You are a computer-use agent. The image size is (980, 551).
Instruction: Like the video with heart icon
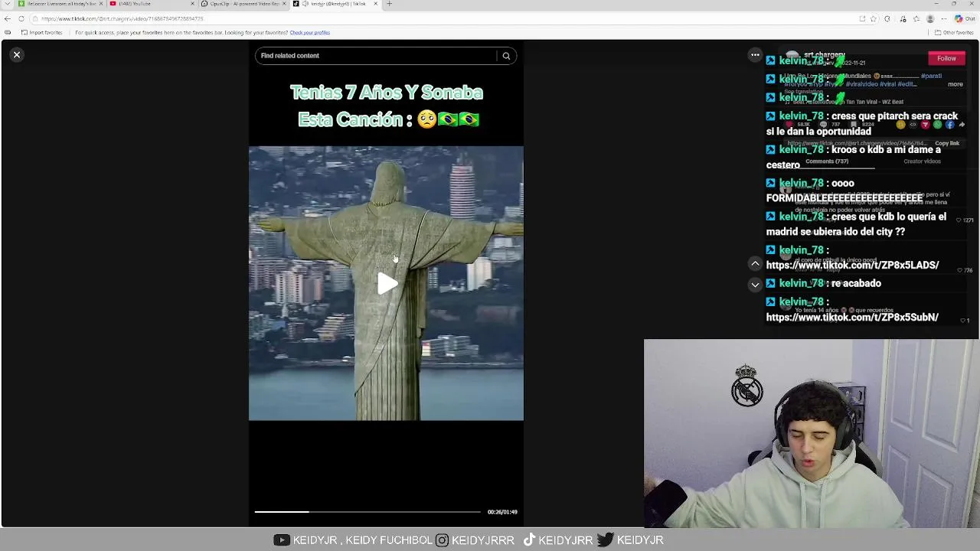(x=789, y=124)
